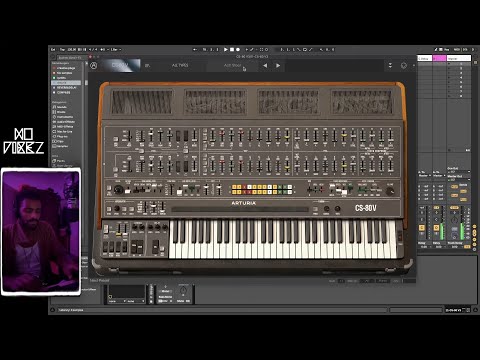Screen dimensions: 480x360
Task: Select the pink track header
Action: tap(439, 58)
